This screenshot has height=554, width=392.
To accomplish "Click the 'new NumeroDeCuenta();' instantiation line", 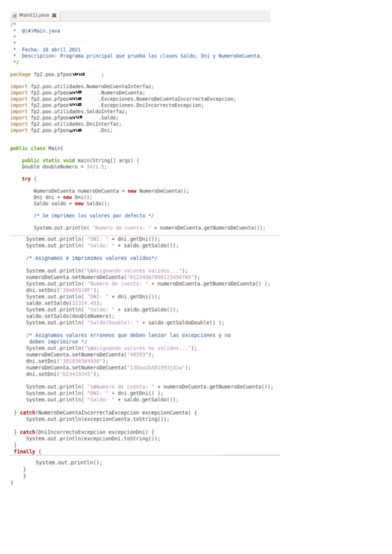I will pyautogui.click(x=111, y=191).
